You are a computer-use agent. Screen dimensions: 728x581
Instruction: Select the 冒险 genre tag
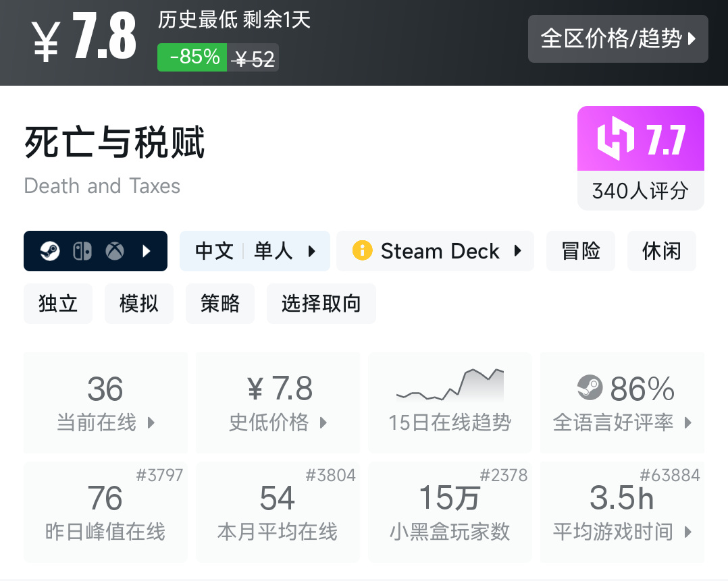(581, 252)
